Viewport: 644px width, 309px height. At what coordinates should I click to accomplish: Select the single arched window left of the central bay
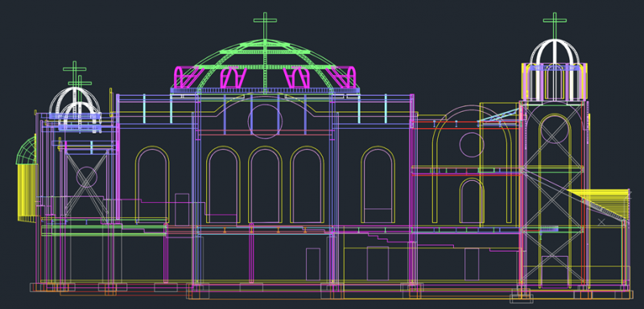(152, 184)
